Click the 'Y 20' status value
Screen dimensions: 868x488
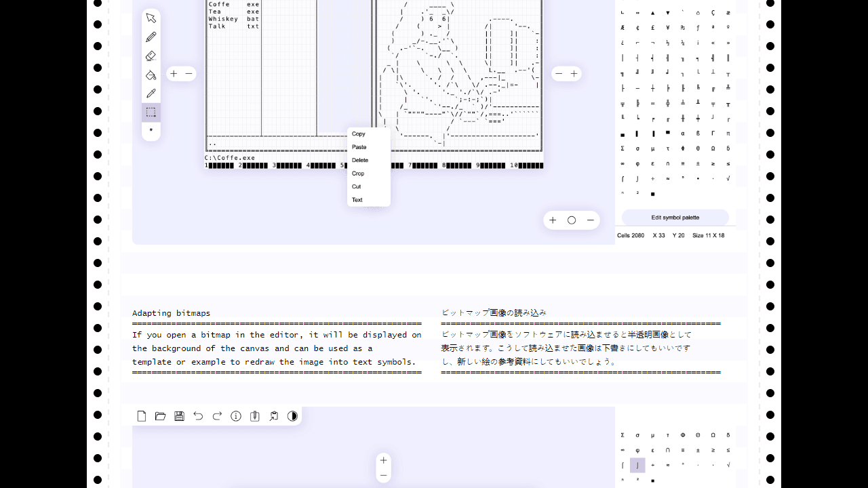click(x=678, y=235)
